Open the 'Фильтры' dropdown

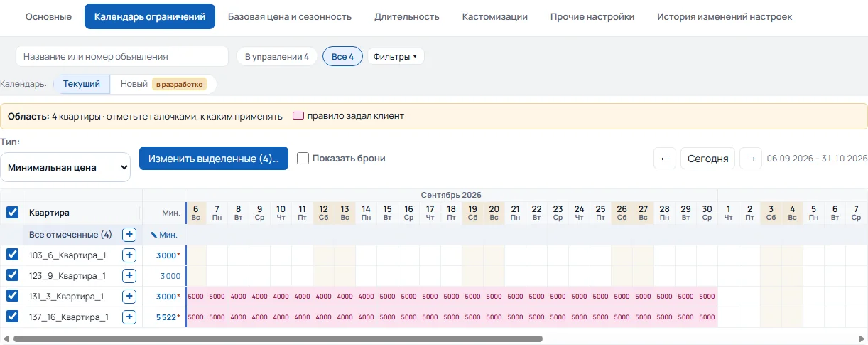[396, 57]
